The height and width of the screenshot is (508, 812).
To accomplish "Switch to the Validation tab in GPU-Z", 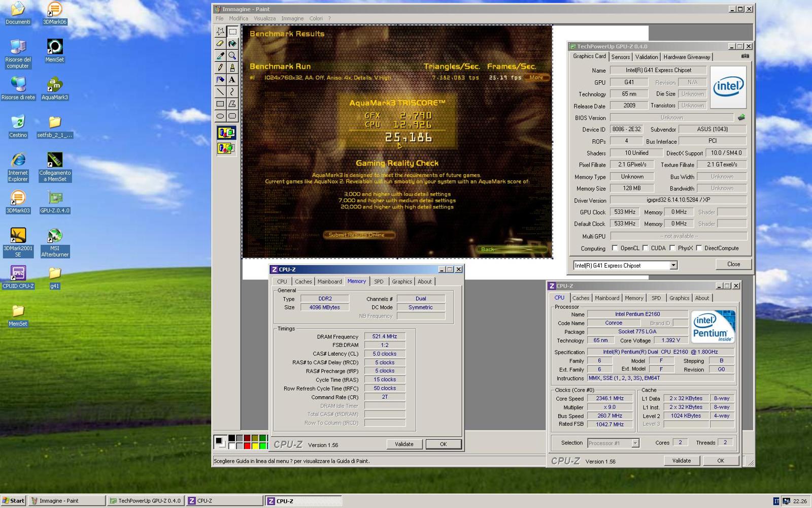I will pos(647,57).
